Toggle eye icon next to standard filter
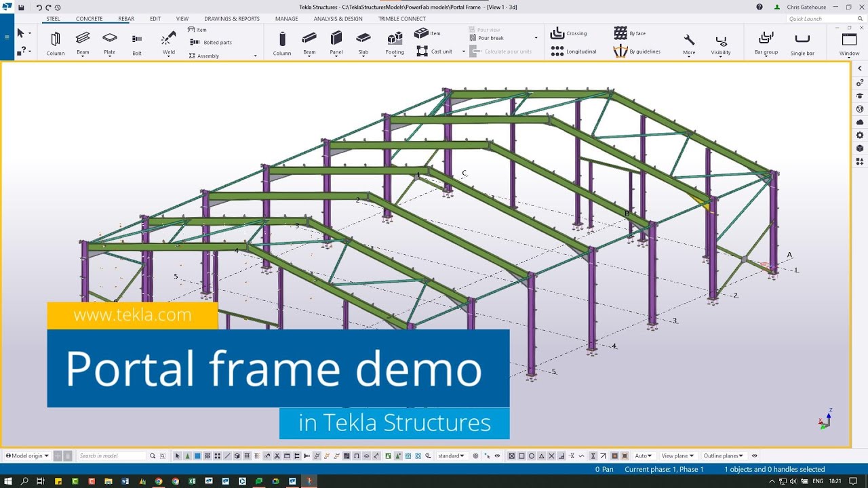This screenshot has height=488, width=868. [497, 456]
